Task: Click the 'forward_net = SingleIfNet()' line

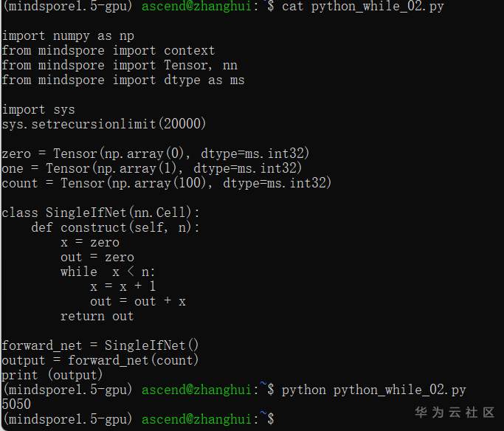Action: pos(100,345)
